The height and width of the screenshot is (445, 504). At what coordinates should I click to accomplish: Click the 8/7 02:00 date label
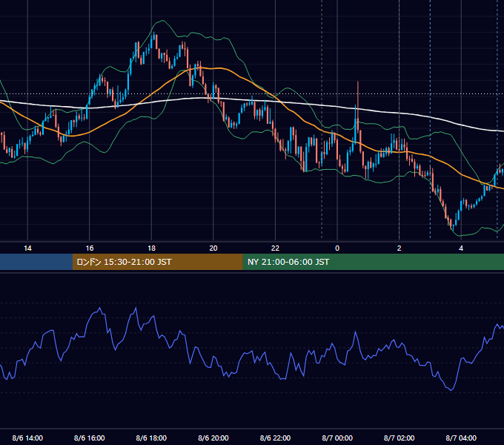click(x=399, y=438)
